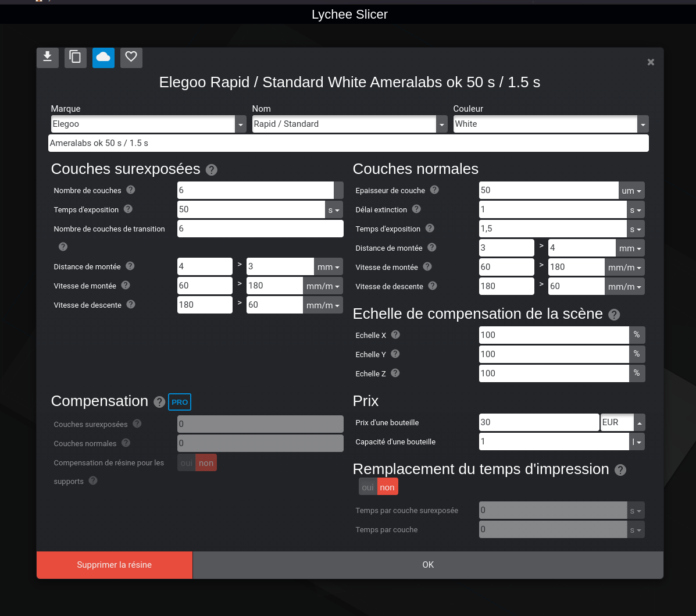
Task: Open burn-in lift distance mm unit dropdown
Action: [x=329, y=267]
